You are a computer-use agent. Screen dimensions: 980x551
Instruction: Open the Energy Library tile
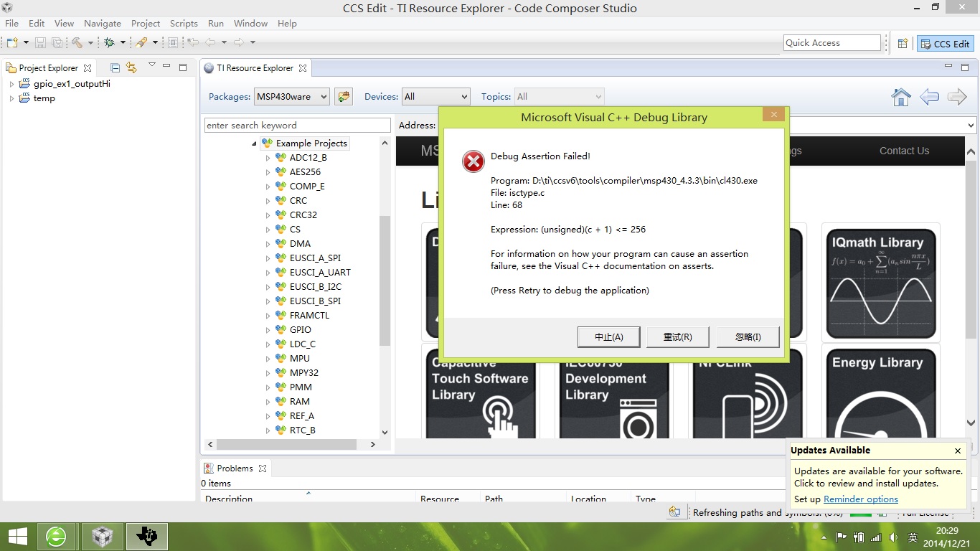point(880,393)
